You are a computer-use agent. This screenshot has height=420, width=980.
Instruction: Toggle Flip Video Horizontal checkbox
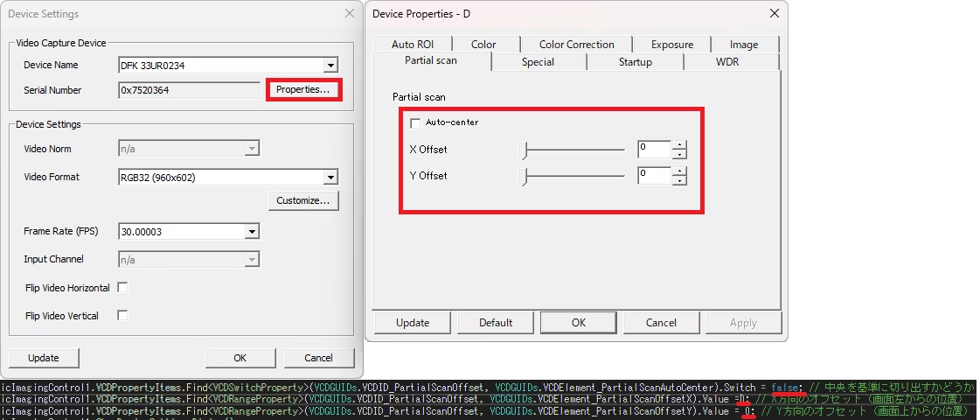[x=122, y=288]
